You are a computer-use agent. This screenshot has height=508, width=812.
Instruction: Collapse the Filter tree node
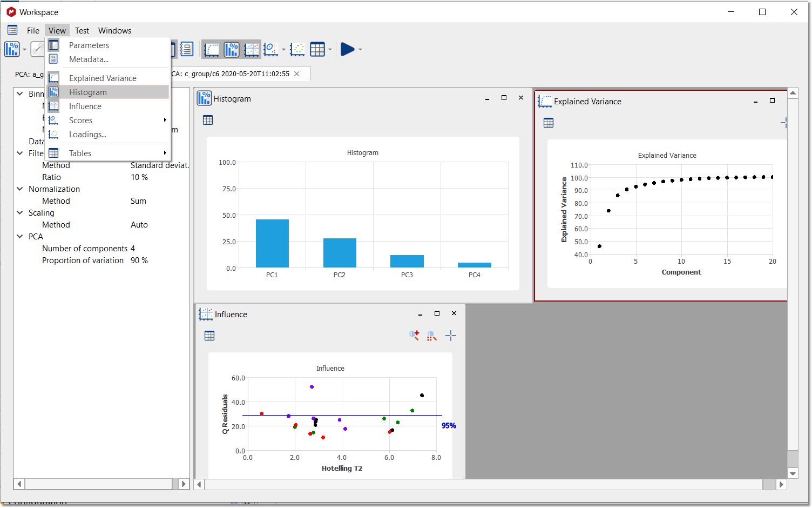(x=20, y=153)
